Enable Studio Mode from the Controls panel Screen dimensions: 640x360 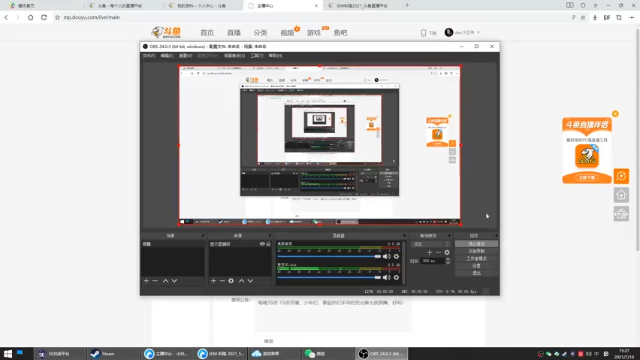[x=476, y=258]
